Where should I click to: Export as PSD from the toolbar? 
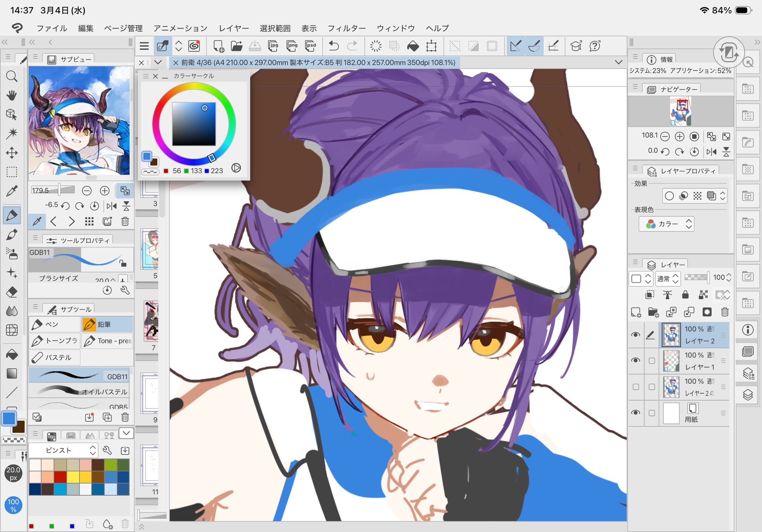(311, 46)
